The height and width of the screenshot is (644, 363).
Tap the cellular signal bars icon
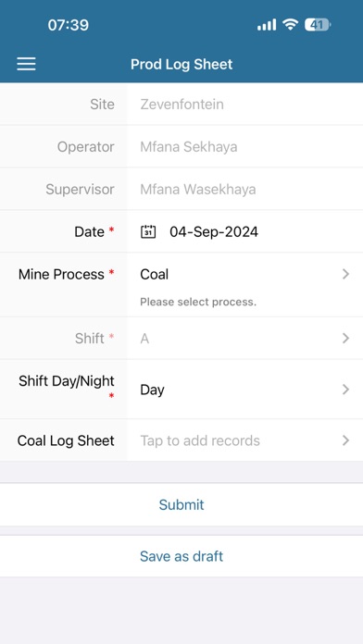tap(267, 25)
